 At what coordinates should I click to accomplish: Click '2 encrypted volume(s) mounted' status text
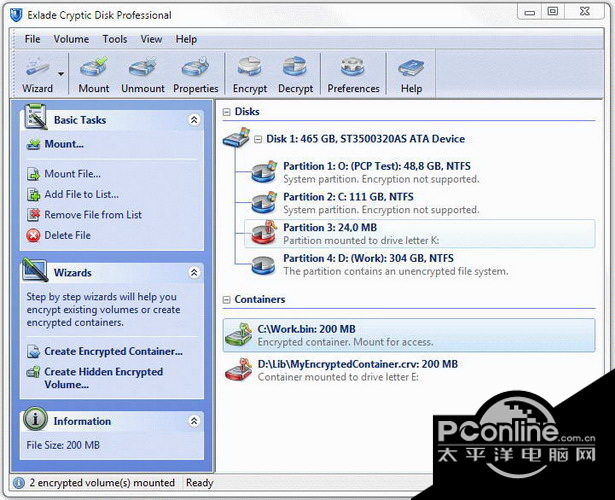102,483
